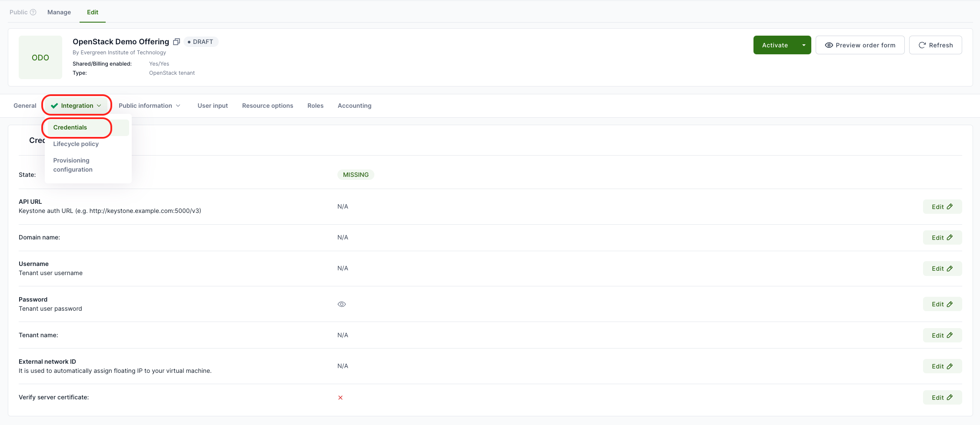The height and width of the screenshot is (425, 980).
Task: Reveal password with the eye icon
Action: [342, 304]
